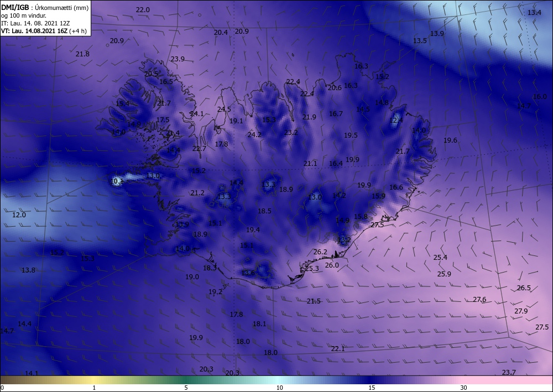553x392 pixels.
Task: Click the map value 23.9
Action: pyautogui.click(x=178, y=59)
